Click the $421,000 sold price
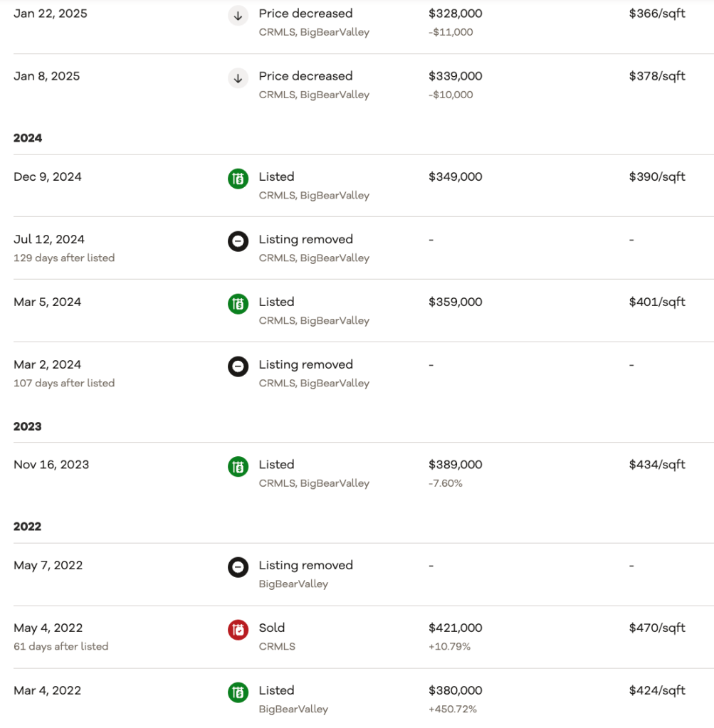This screenshot has width=714, height=728. coord(455,628)
